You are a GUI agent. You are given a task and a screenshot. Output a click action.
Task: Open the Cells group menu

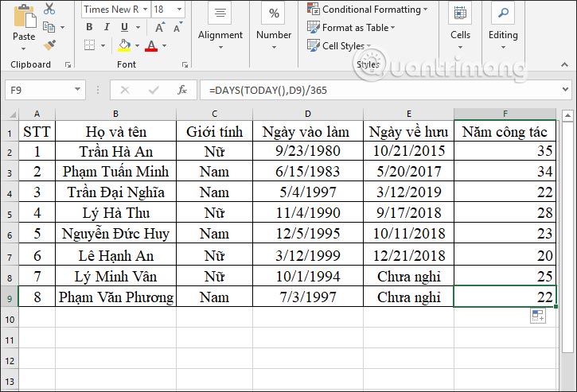[460, 25]
